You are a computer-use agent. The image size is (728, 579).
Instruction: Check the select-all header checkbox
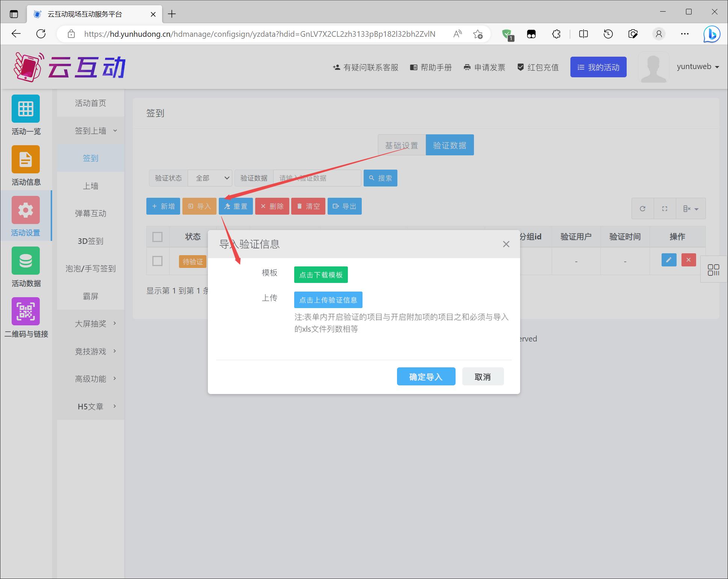click(x=157, y=237)
